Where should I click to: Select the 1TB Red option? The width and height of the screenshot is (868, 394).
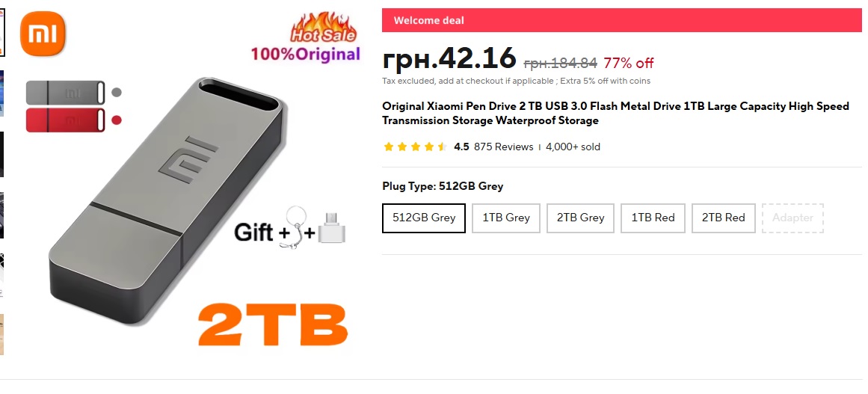pyautogui.click(x=653, y=218)
